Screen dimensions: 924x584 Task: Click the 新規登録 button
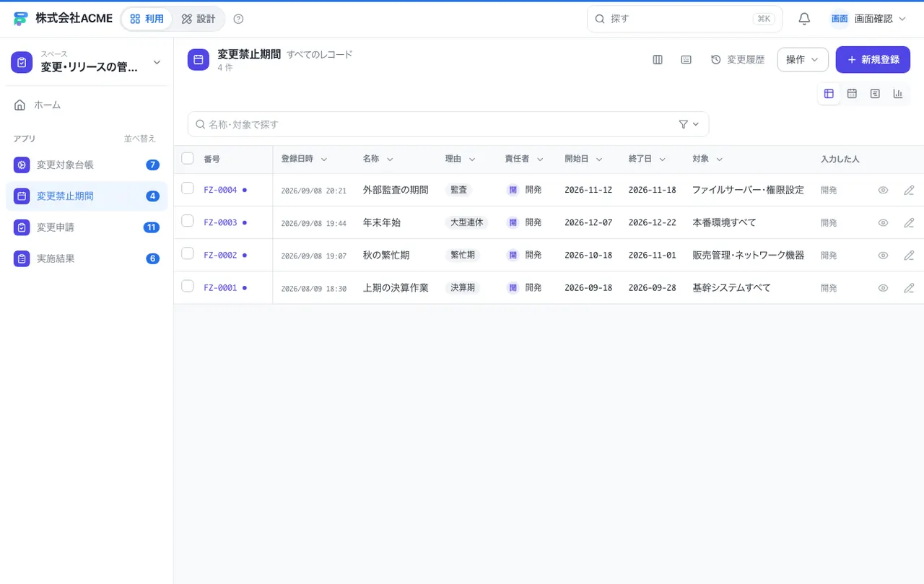click(x=873, y=60)
